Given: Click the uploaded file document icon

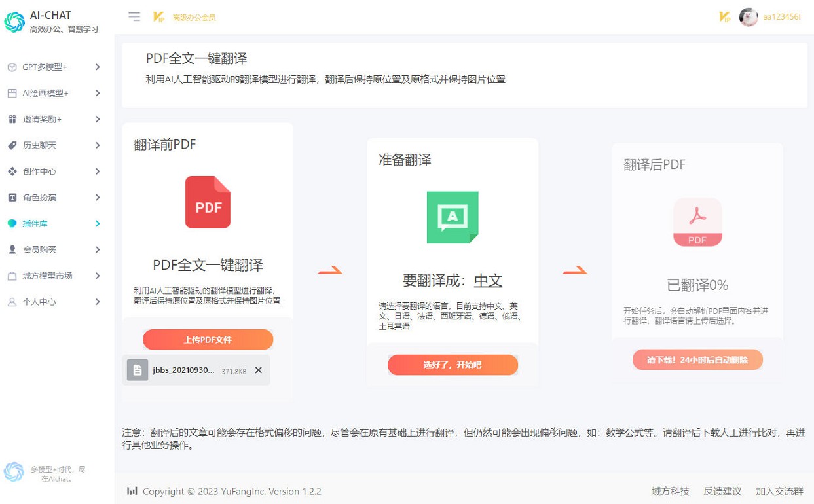Looking at the screenshot, I should [x=138, y=370].
